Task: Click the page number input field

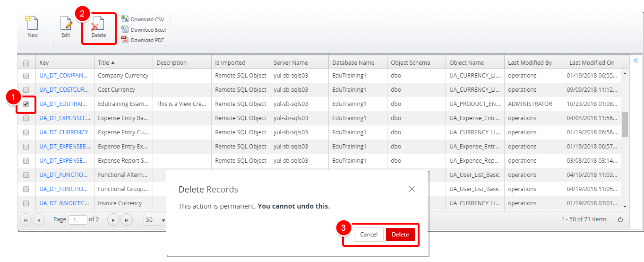Action: (78, 220)
